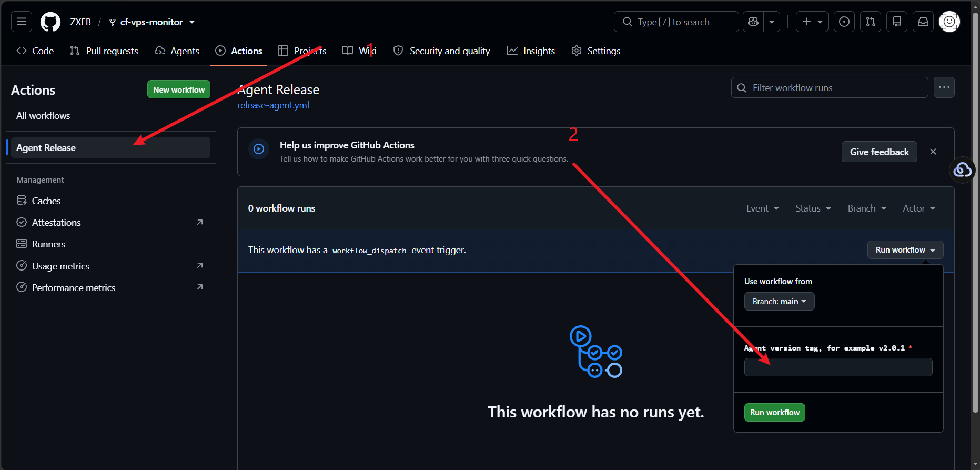
Task: Open the release-agent.yml file link
Action: [x=273, y=105]
